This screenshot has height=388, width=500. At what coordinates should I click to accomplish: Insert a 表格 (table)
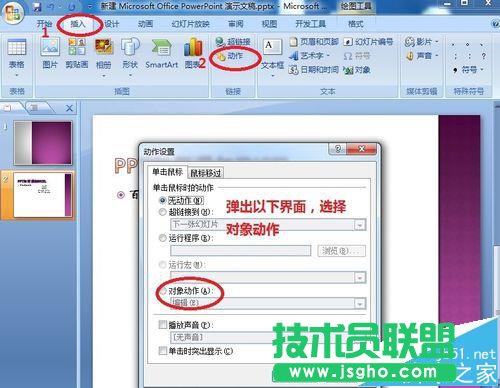click(16, 53)
